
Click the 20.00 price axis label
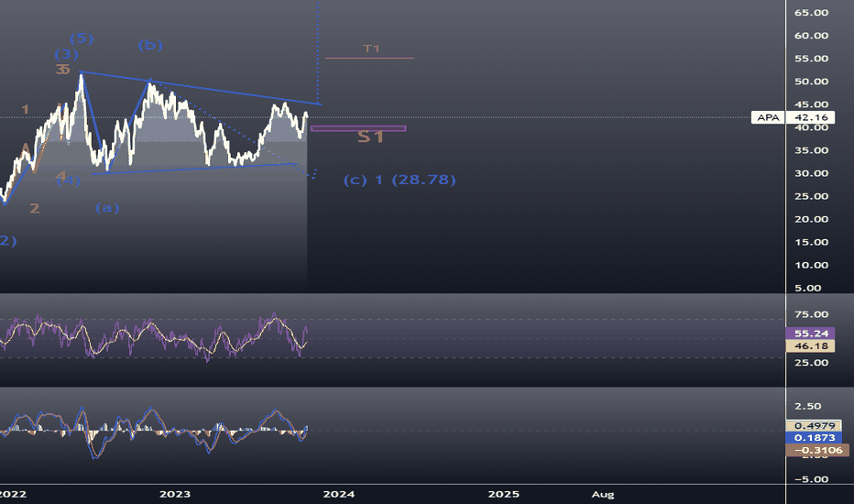tap(811, 219)
